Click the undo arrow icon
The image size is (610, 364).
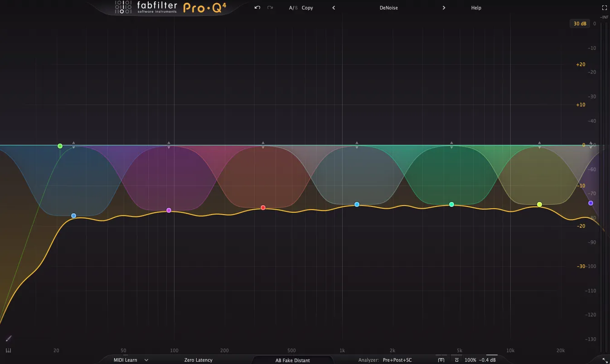[257, 8]
